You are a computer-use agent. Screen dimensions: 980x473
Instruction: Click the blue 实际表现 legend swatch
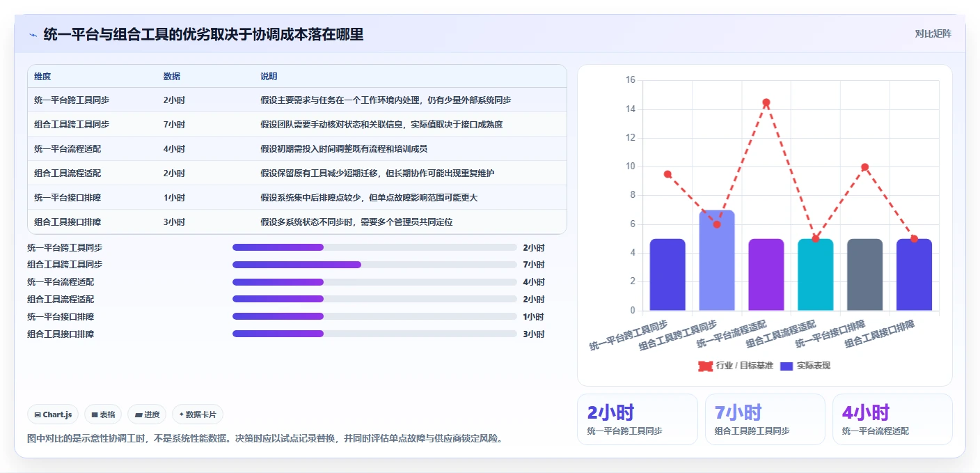(787, 366)
